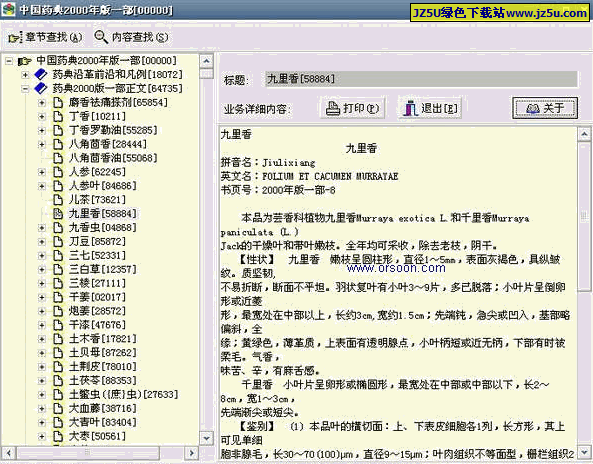Click the document icon beside 儿茶[73621]
Viewport: 593px width, 464px height.
pyautogui.click(x=58, y=200)
